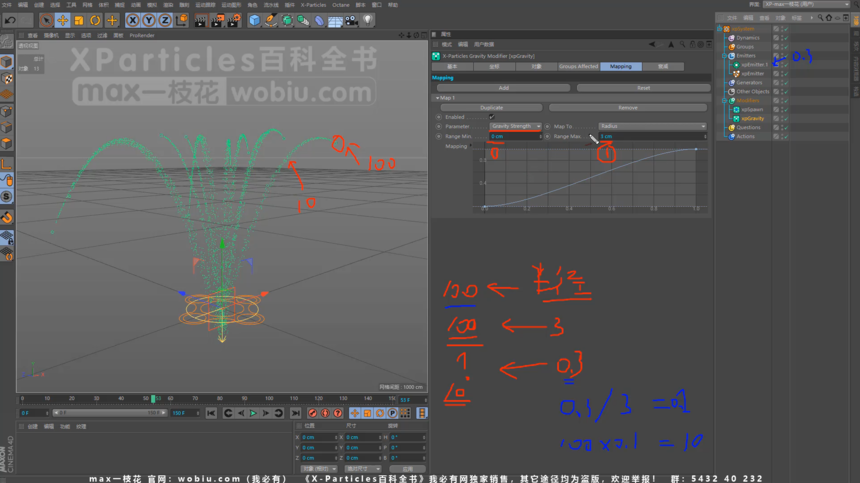Screen dimensions: 860x483
Task: Toggle the position keyframe channel icon
Action: click(355, 413)
